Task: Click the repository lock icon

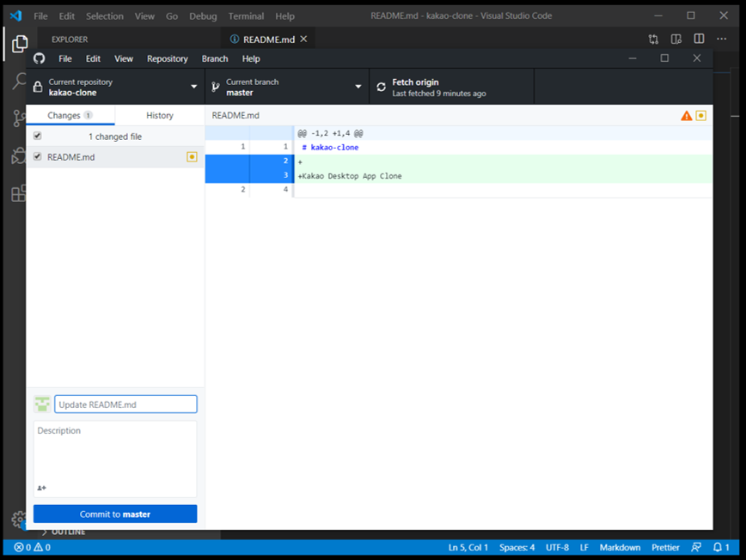Action: coord(38,87)
